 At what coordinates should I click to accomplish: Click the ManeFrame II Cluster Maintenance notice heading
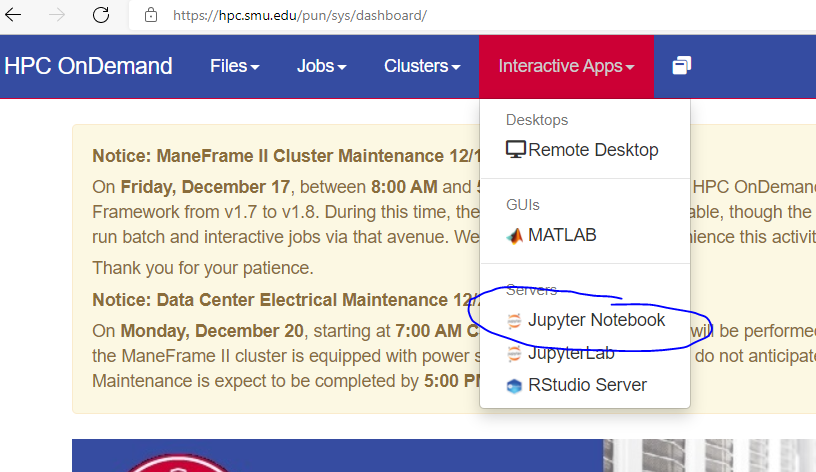[x=286, y=156]
